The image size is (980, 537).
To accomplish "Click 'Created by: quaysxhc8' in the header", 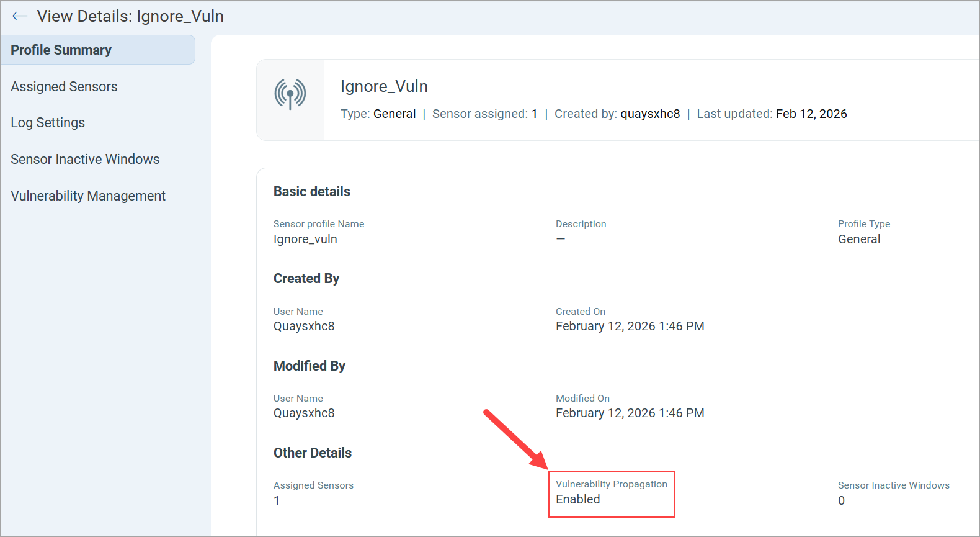I will coord(617,114).
